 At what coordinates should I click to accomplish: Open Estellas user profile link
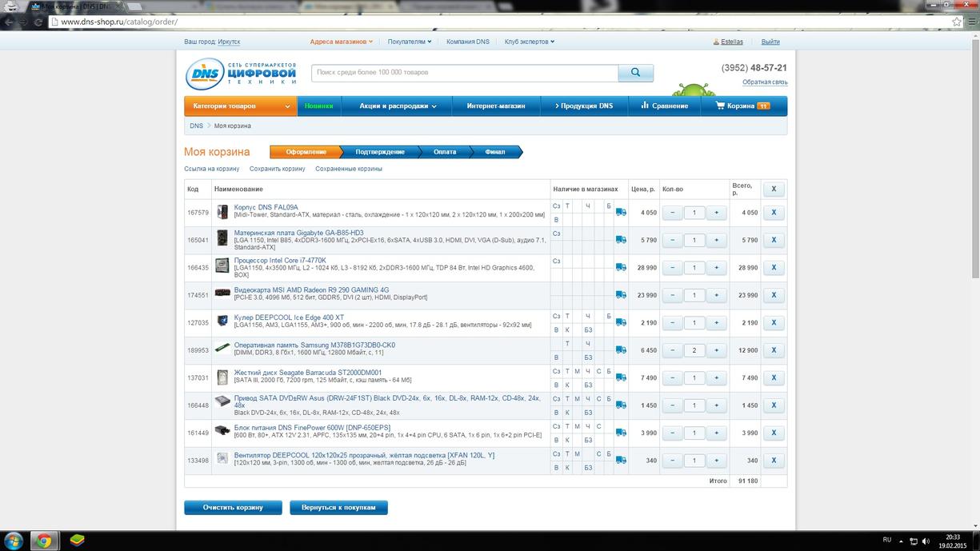coord(732,42)
